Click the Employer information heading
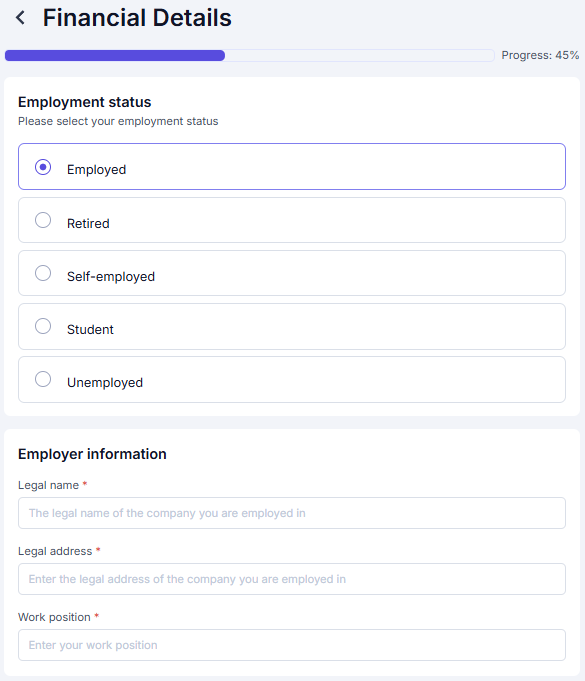The height and width of the screenshot is (681, 585). pos(92,454)
